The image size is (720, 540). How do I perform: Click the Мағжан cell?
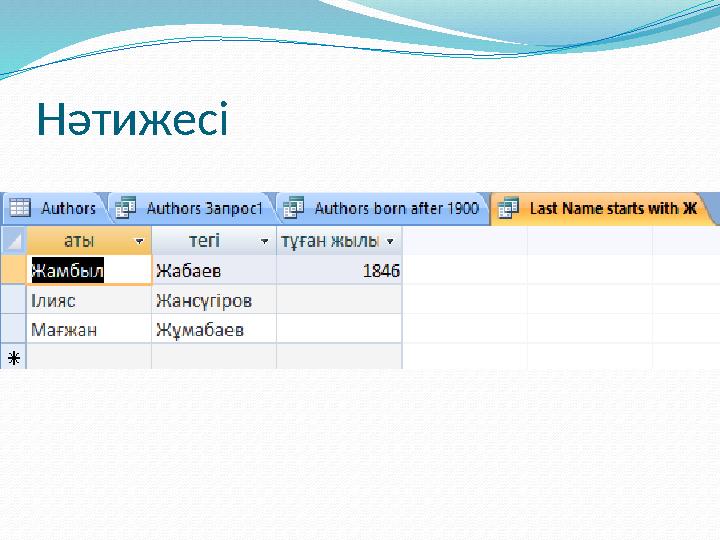click(89, 329)
